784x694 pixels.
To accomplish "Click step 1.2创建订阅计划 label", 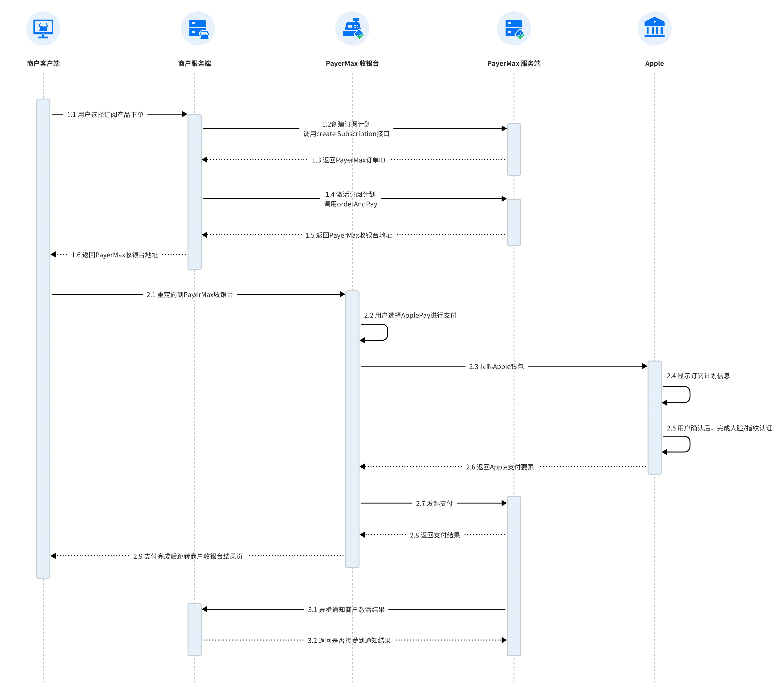I will [346, 124].
